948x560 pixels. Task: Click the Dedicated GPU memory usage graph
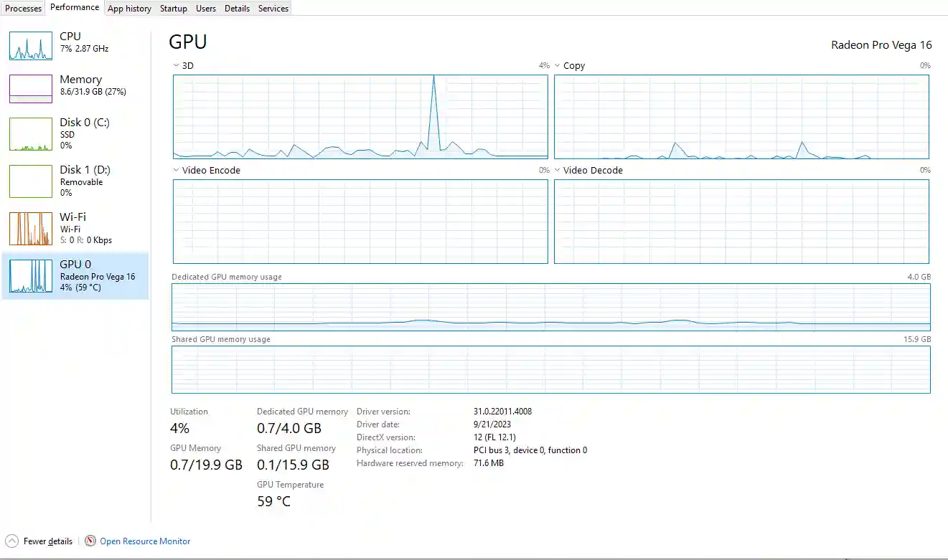pyautogui.click(x=550, y=307)
